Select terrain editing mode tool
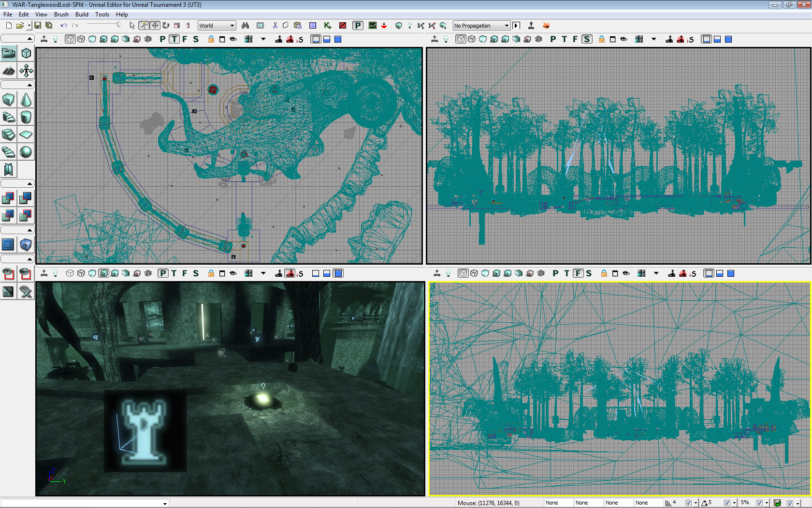Image resolution: width=812 pixels, height=508 pixels. [x=9, y=71]
